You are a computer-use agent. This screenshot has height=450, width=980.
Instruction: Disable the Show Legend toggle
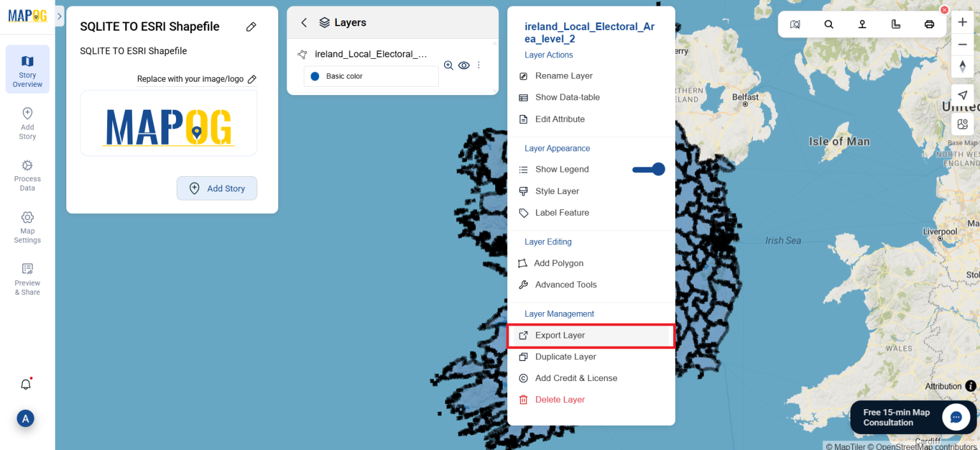point(648,169)
